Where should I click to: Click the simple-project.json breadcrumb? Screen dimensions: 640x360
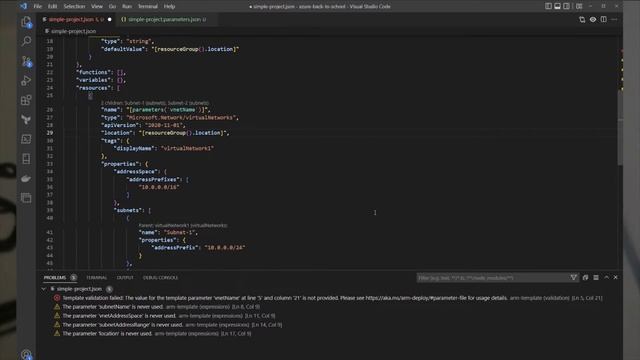73,31
